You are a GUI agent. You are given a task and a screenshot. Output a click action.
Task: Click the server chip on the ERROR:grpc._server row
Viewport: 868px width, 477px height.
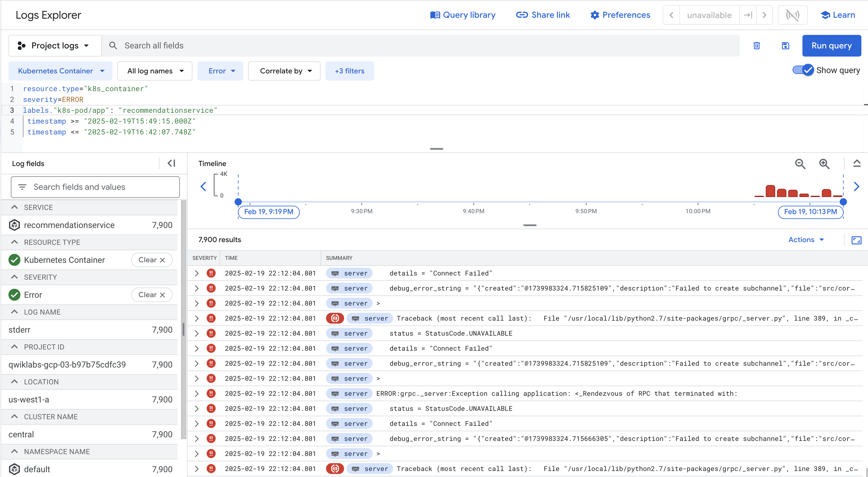coord(349,393)
